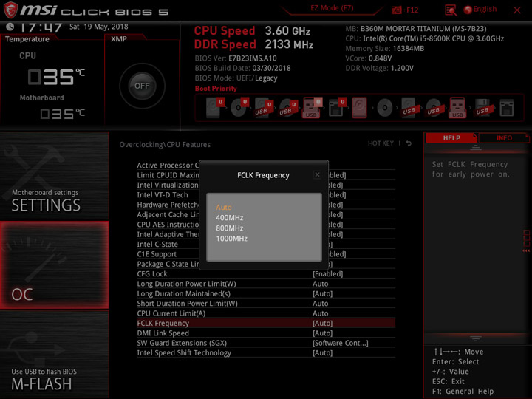Click the help panel top scroll handle

475,148
